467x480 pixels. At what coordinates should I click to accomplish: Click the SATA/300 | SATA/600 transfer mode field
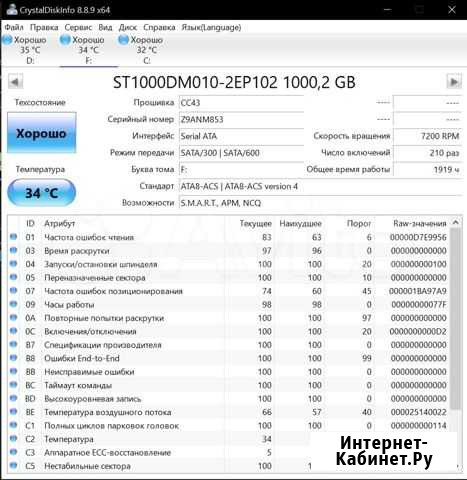coord(242,153)
